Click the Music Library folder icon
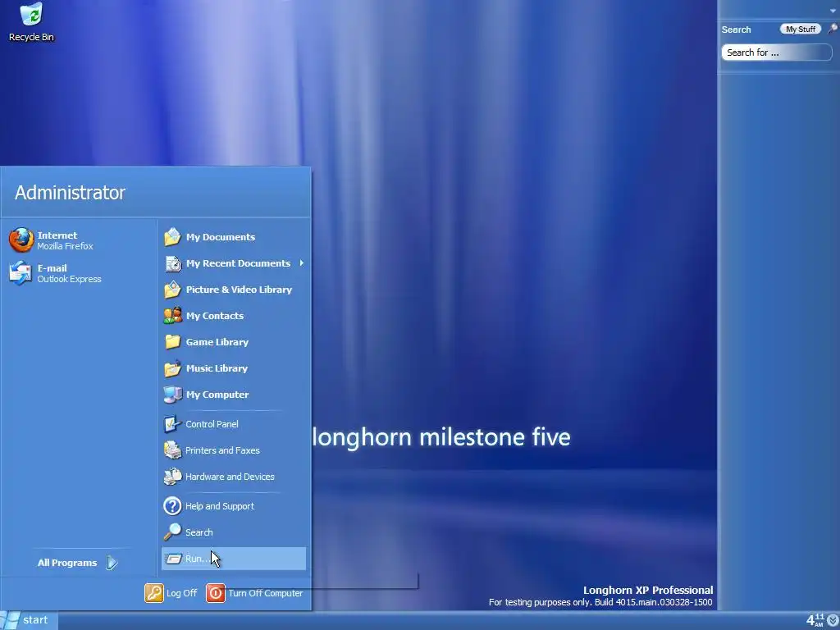The height and width of the screenshot is (630, 840). click(x=172, y=368)
